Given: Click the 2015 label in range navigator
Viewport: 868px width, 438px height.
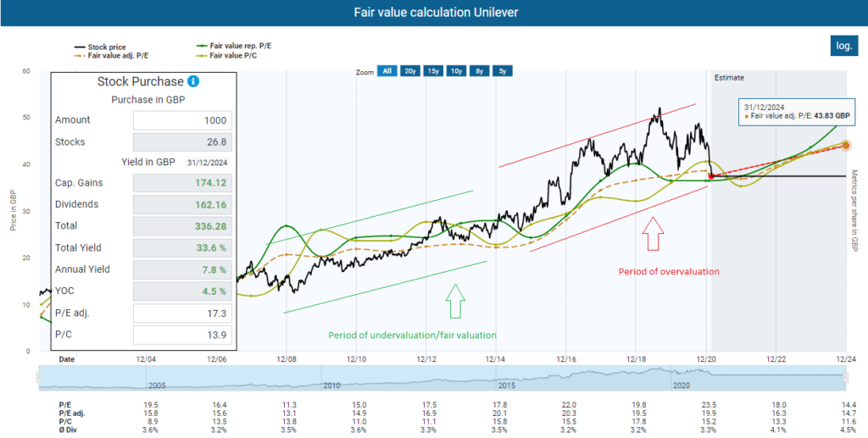Looking at the screenshot, I should [x=507, y=385].
